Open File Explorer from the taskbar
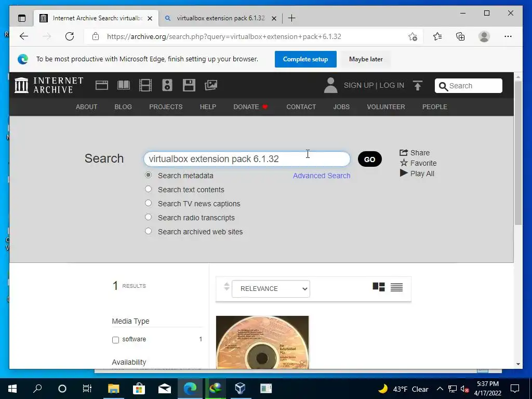Image resolution: width=532 pixels, height=399 pixels. [114, 389]
